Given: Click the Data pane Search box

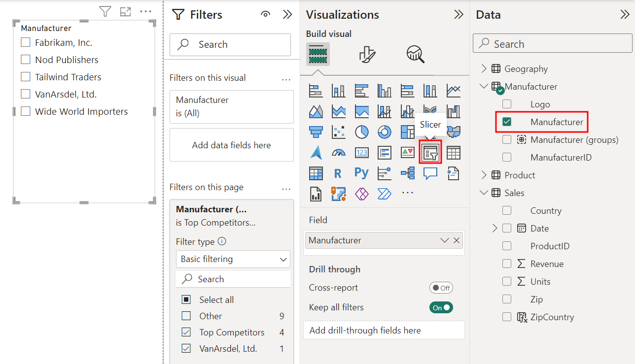Looking at the screenshot, I should tap(552, 44).
